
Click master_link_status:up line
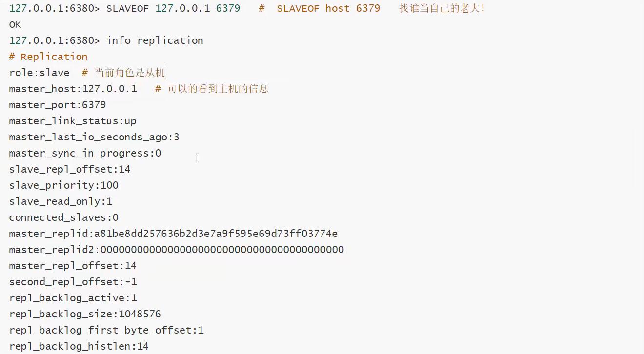(73, 121)
